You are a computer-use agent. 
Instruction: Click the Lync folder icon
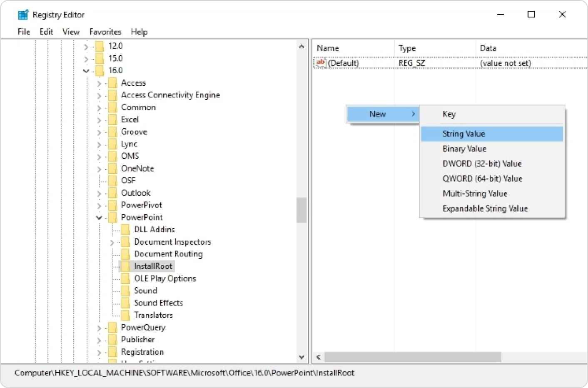pyautogui.click(x=112, y=144)
